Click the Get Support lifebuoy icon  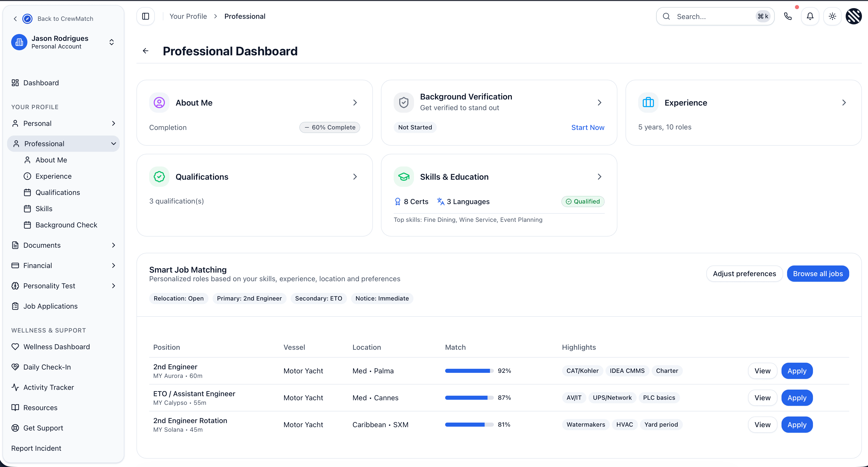click(x=15, y=428)
